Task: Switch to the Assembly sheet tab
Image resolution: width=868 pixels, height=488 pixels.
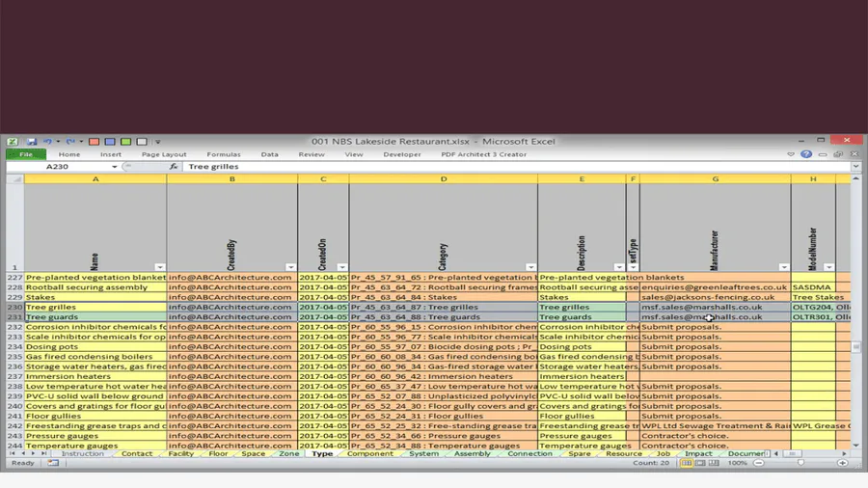Action: (473, 453)
